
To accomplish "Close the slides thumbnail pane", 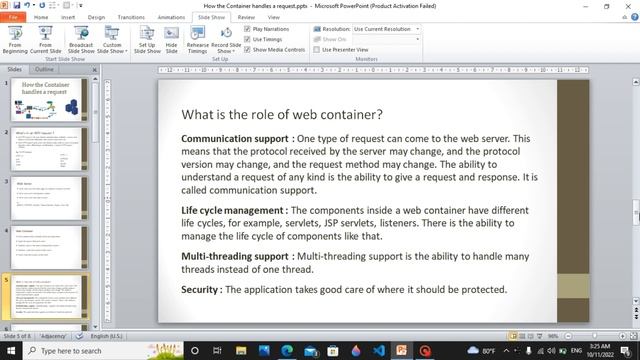I will 95,70.
